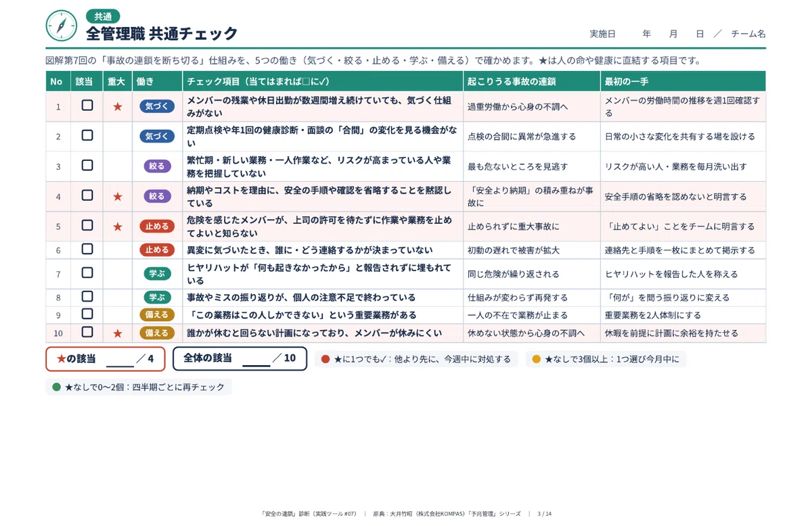812x526 pixels.
Task: Click the text 止められずに重大事故に
Action: tap(514, 226)
